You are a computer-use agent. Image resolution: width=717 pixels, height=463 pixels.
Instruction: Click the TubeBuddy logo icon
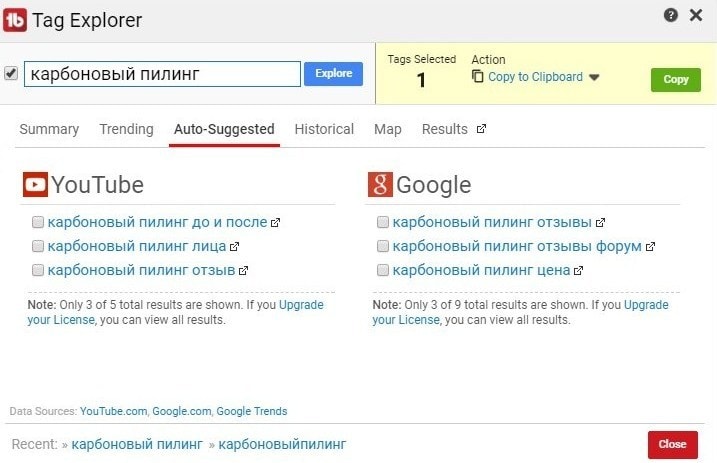15,20
